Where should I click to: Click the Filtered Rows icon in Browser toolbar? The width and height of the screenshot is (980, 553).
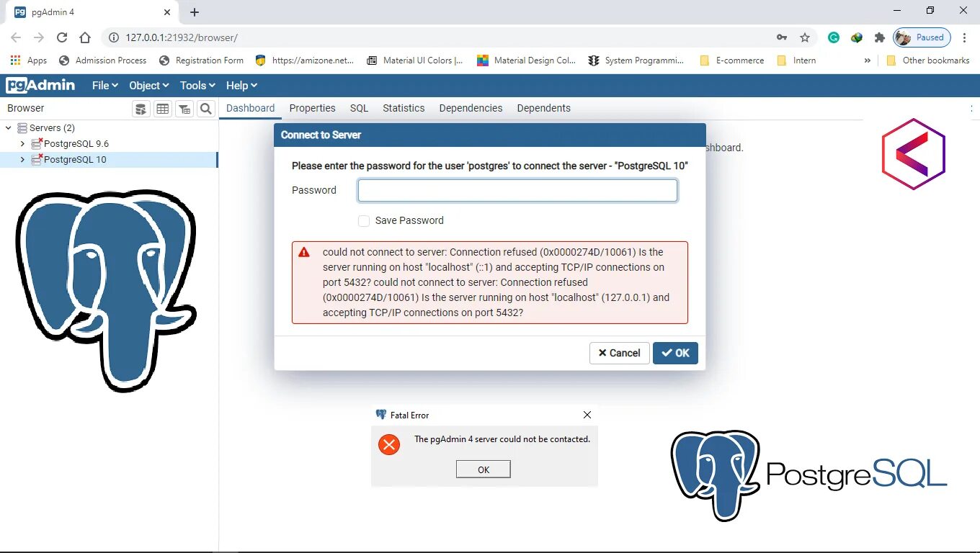184,109
